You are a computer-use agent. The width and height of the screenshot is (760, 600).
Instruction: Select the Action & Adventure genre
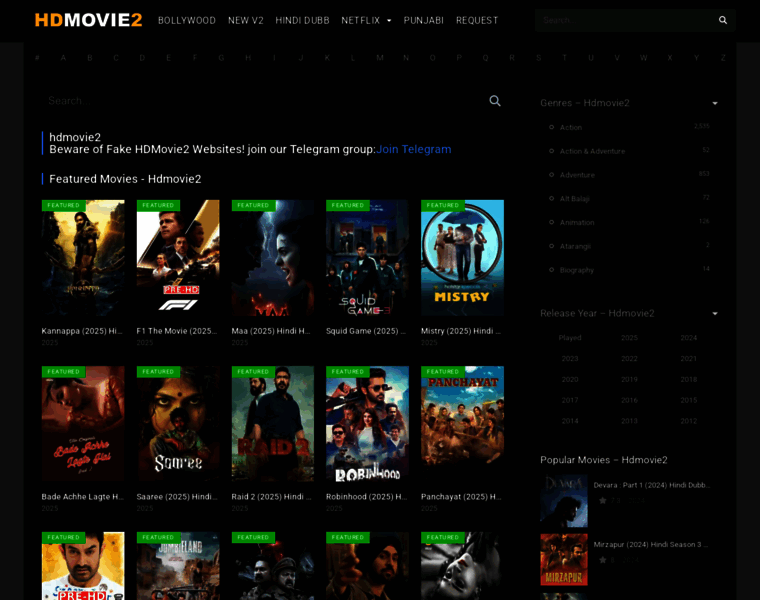click(x=592, y=151)
